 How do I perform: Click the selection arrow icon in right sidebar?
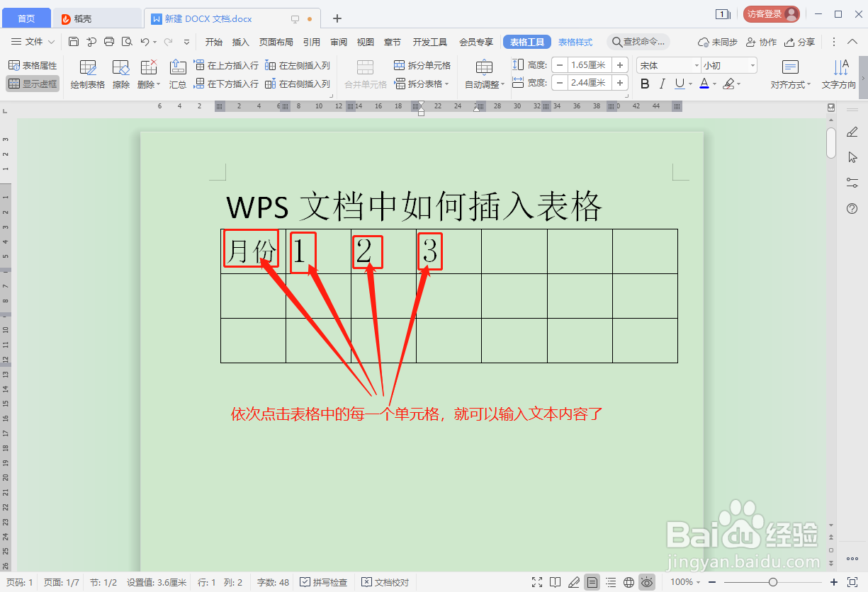[x=852, y=157]
